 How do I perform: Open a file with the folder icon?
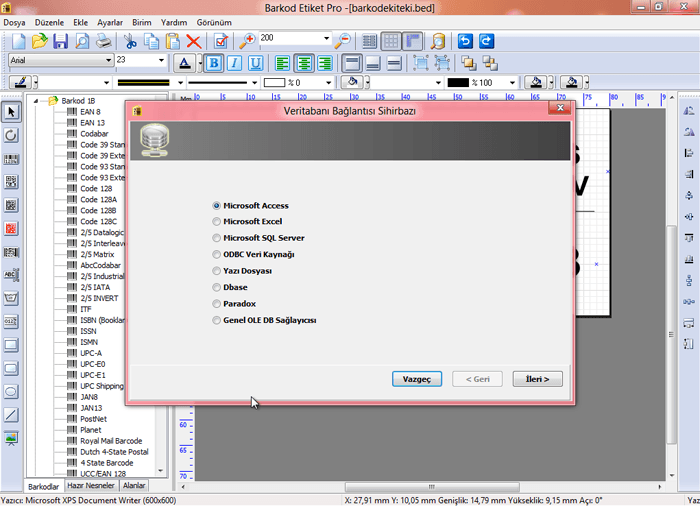[x=40, y=41]
